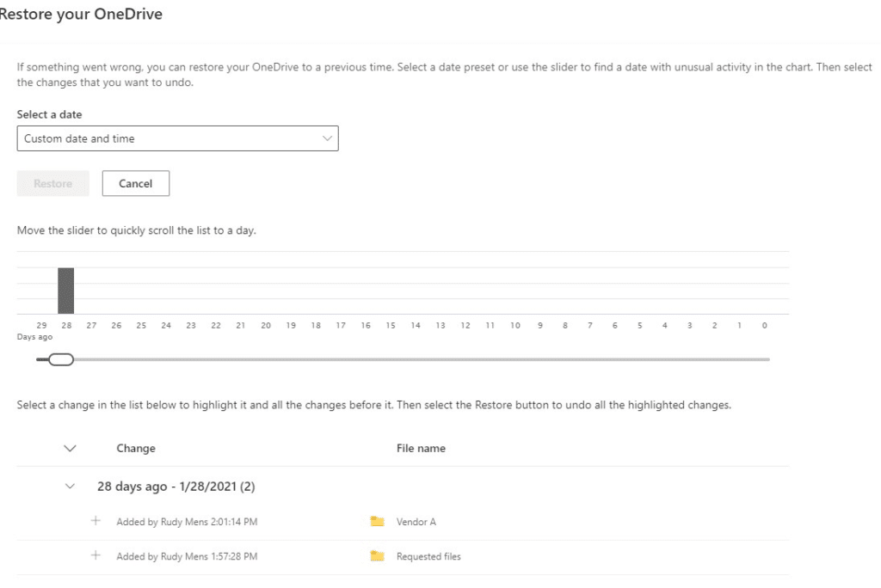Click the chart label for day 21
Screen dimensions: 881x588
(241, 325)
